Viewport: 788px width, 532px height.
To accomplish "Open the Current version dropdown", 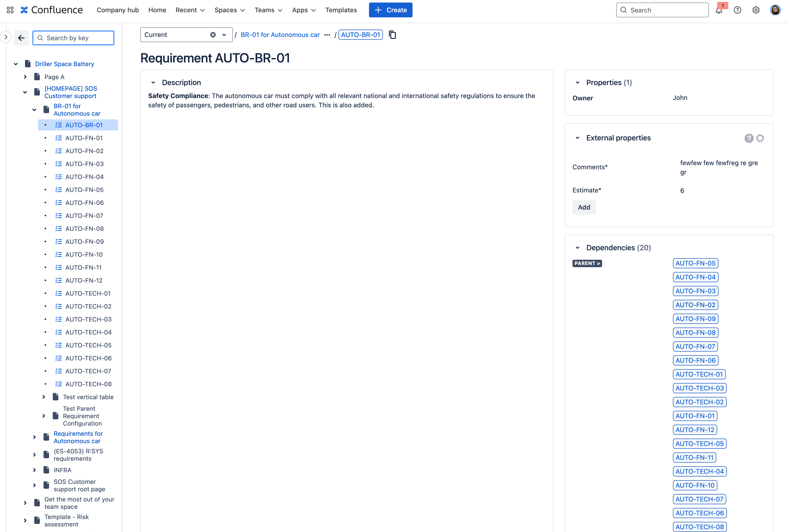I will pyautogui.click(x=224, y=35).
